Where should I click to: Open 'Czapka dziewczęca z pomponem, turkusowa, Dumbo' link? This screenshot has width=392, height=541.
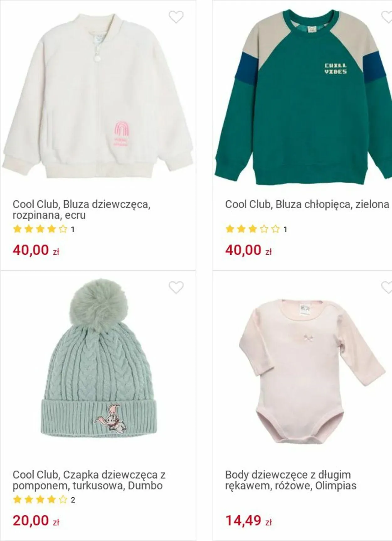(x=89, y=480)
